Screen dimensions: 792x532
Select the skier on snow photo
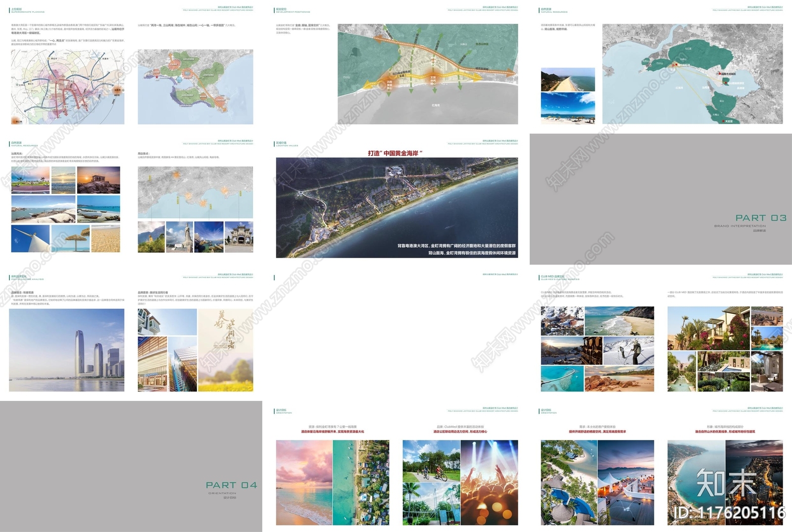point(629,351)
